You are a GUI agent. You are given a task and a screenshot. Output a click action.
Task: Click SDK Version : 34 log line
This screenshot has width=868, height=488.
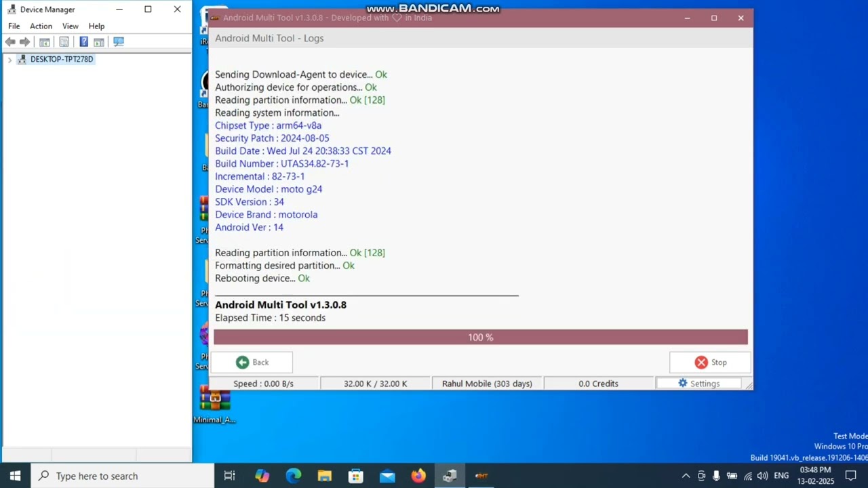click(x=250, y=202)
